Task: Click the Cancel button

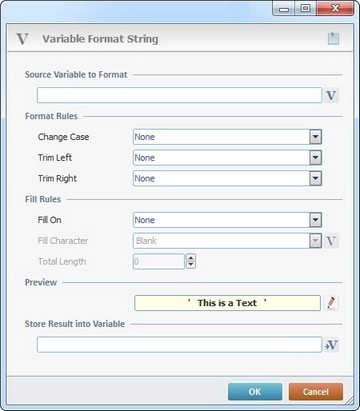Action: 316,392
